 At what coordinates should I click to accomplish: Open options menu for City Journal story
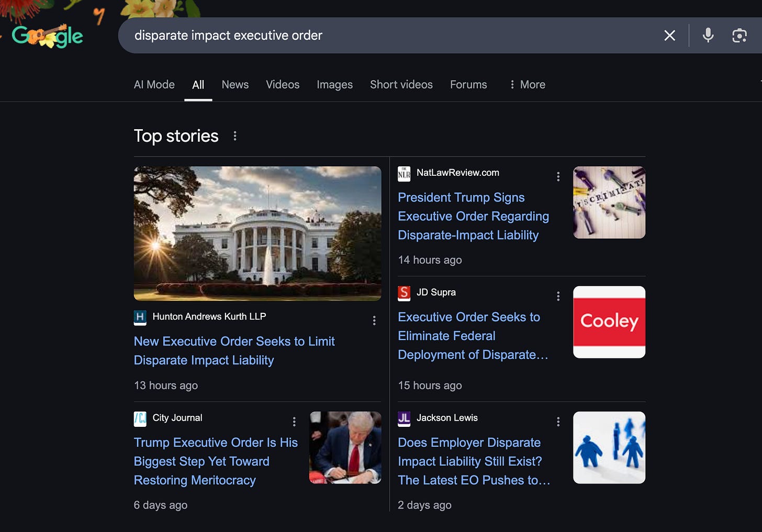point(294,422)
